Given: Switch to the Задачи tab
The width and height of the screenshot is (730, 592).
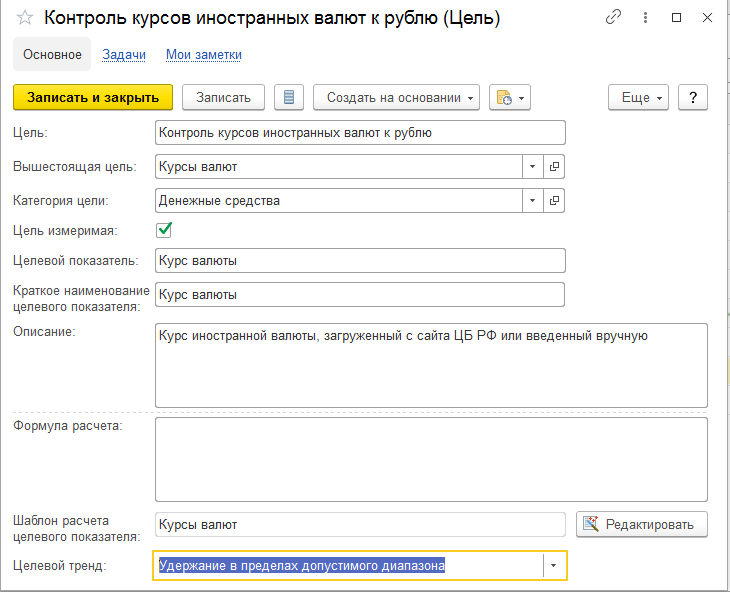Looking at the screenshot, I should pyautogui.click(x=124, y=55).
